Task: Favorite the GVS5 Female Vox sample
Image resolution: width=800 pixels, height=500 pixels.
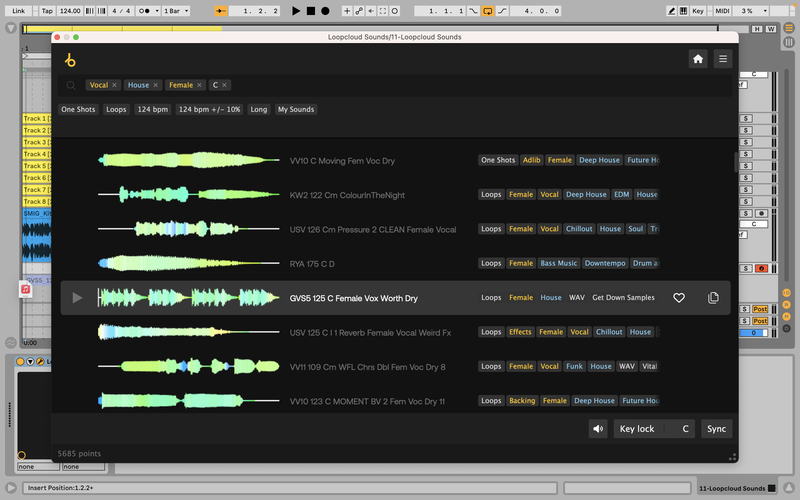Action: click(x=679, y=298)
